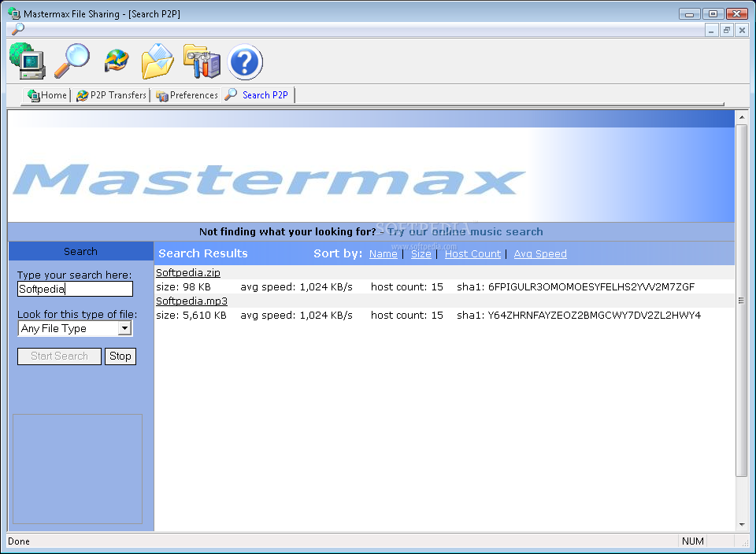The image size is (756, 554).
Task: Click 'host count: 15' for Softpedia.zip
Action: click(407, 287)
